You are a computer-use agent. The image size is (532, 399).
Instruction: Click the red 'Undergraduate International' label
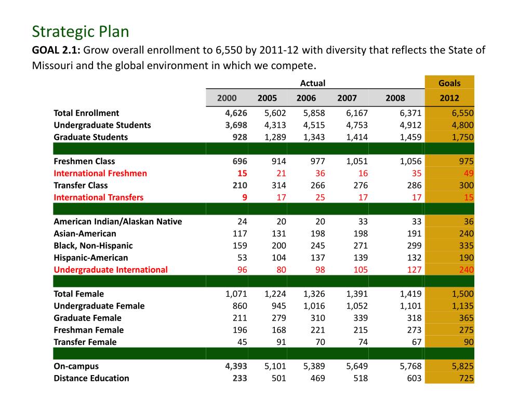111,270
